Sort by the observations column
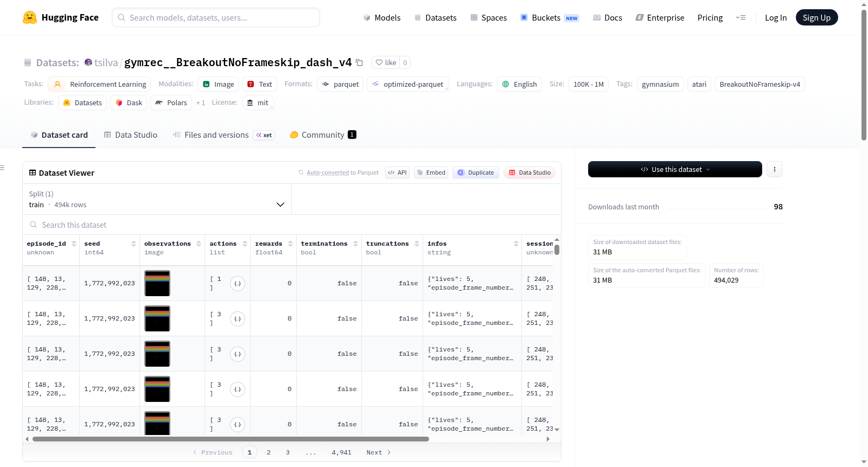This screenshot has width=868, height=467. (x=199, y=244)
